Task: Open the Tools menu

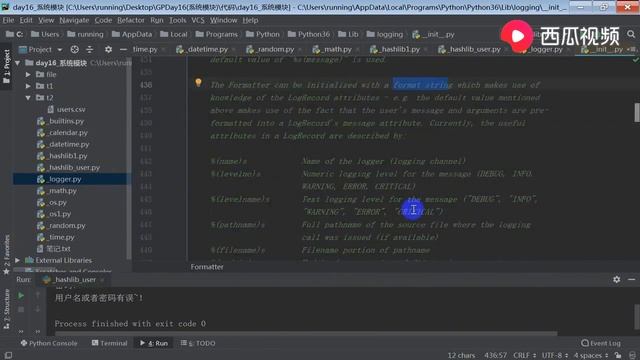Action: (178, 20)
